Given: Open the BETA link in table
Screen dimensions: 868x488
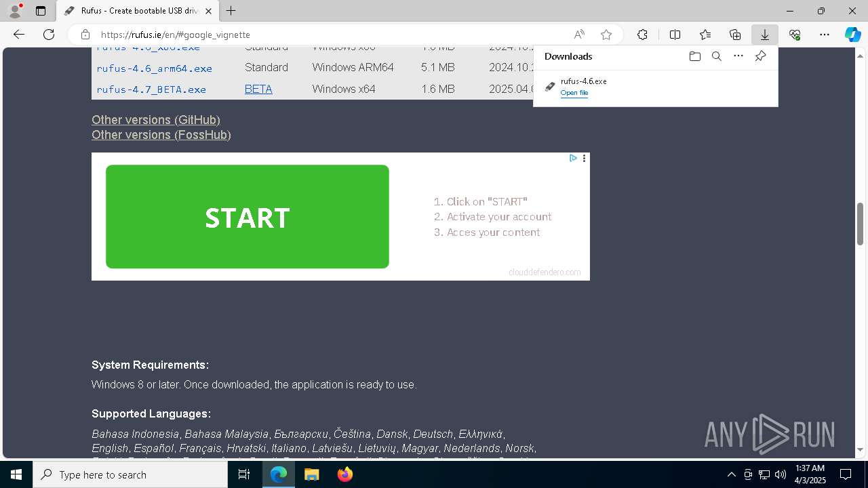Looking at the screenshot, I should pos(258,89).
